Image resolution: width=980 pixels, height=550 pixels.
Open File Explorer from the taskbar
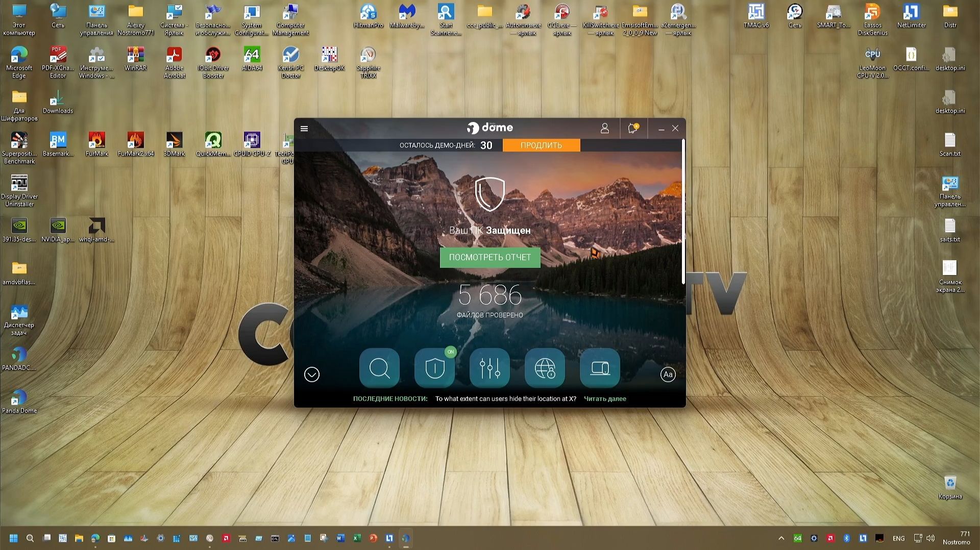(x=79, y=538)
